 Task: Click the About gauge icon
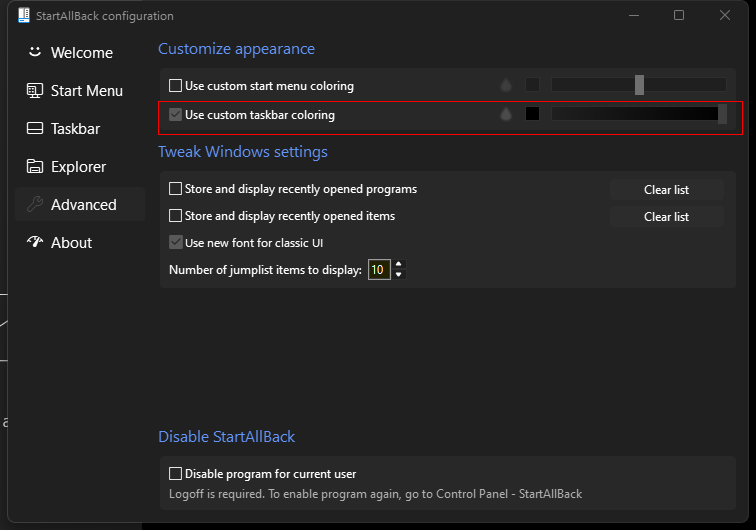[x=35, y=242]
